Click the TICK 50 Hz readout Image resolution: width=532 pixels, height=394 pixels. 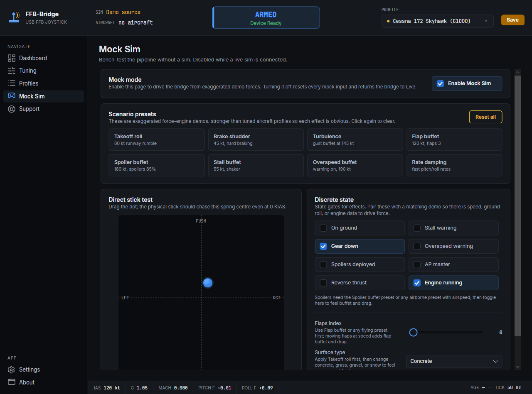[x=508, y=388]
